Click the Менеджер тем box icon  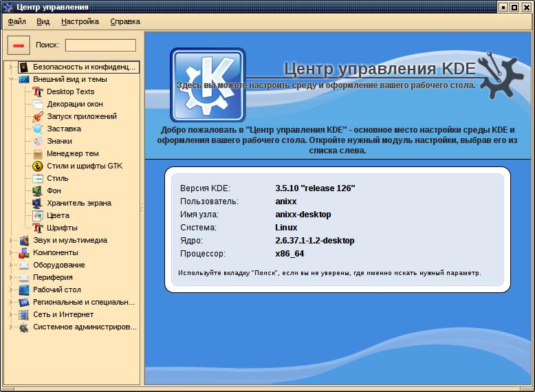pos(38,154)
